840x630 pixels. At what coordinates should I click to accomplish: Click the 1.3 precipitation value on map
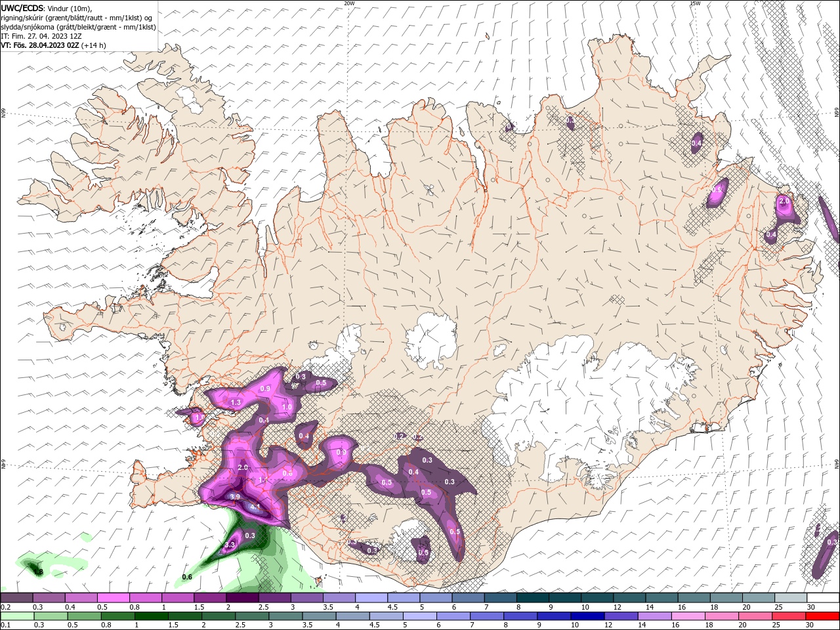(x=236, y=402)
